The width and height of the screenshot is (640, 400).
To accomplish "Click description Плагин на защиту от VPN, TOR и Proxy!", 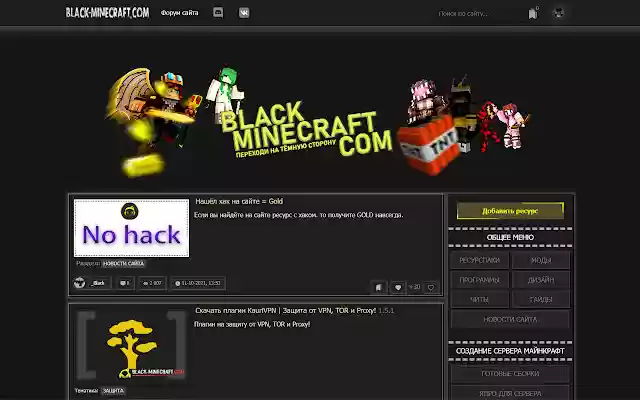I will [x=252, y=324].
